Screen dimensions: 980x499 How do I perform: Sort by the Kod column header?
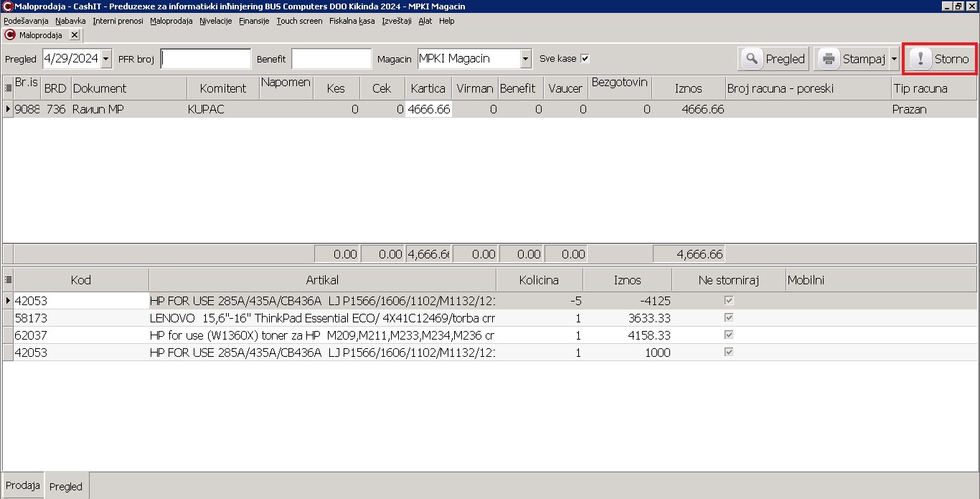coord(81,280)
